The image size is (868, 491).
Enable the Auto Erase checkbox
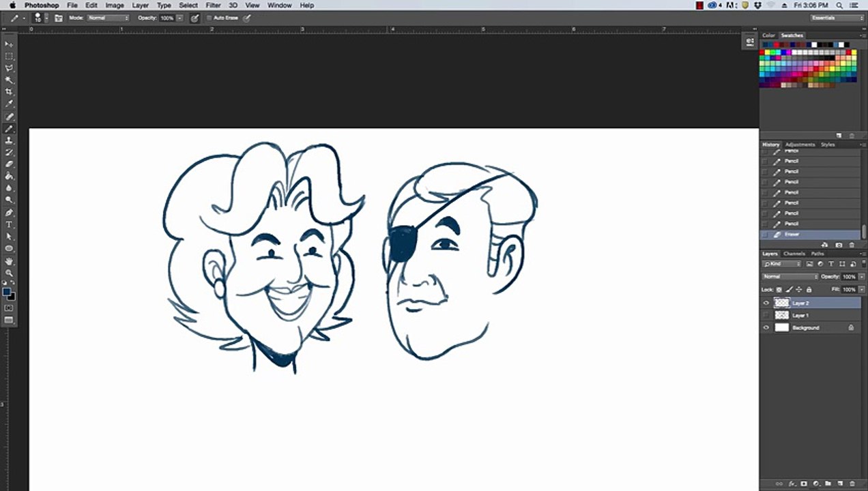pos(209,18)
